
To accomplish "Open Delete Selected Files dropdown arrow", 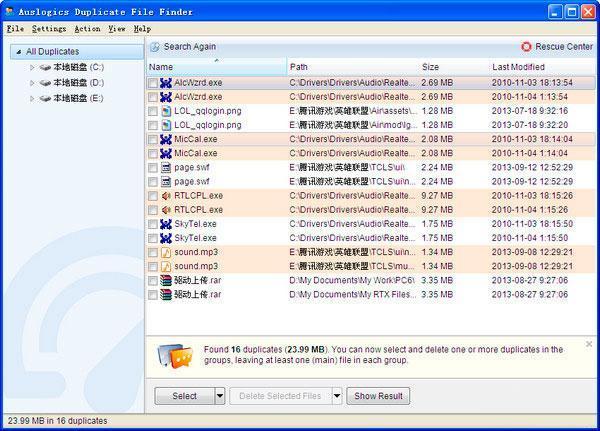I will coord(337,396).
